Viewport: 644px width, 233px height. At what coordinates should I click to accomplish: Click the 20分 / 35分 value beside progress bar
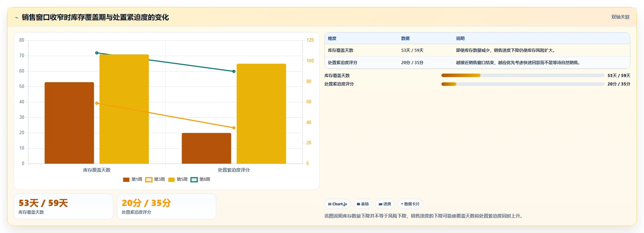pos(619,84)
